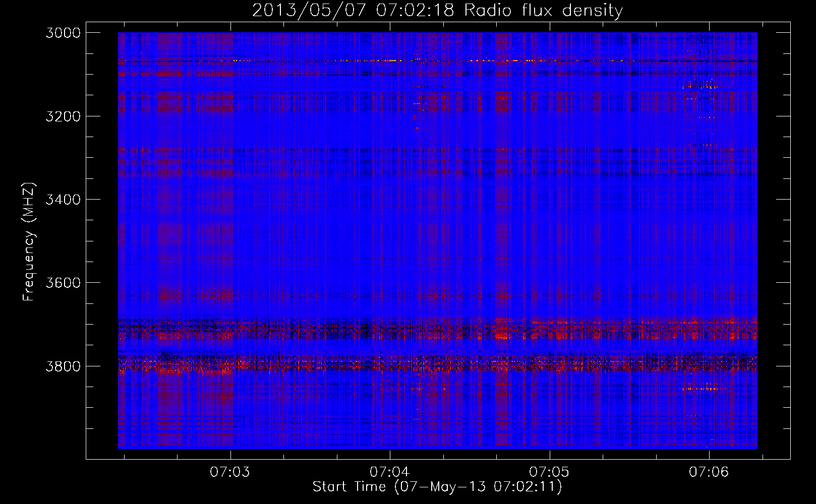Click the 07:05 time tick label
Image resolution: width=816 pixels, height=504 pixels.
click(x=549, y=472)
